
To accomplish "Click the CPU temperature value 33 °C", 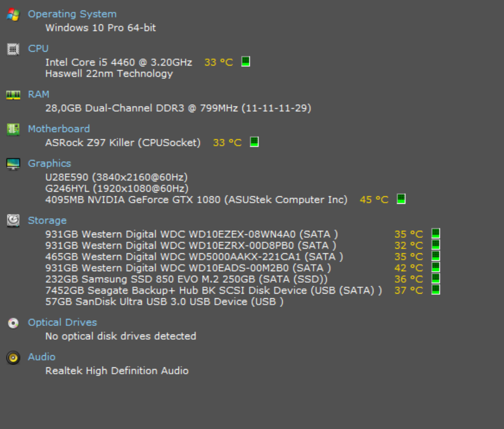I will point(218,62).
